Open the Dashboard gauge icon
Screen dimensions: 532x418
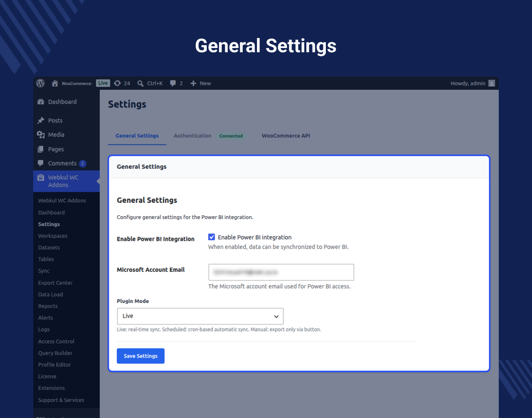[x=41, y=102]
